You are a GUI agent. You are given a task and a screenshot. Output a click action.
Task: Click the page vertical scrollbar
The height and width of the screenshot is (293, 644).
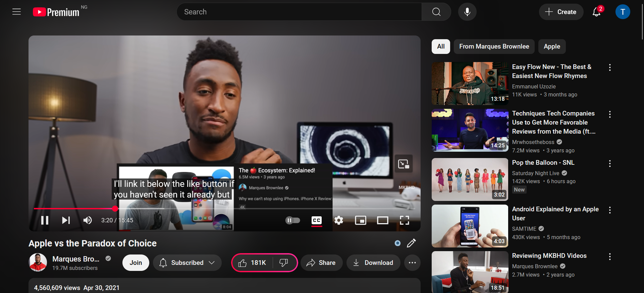click(642, 21)
